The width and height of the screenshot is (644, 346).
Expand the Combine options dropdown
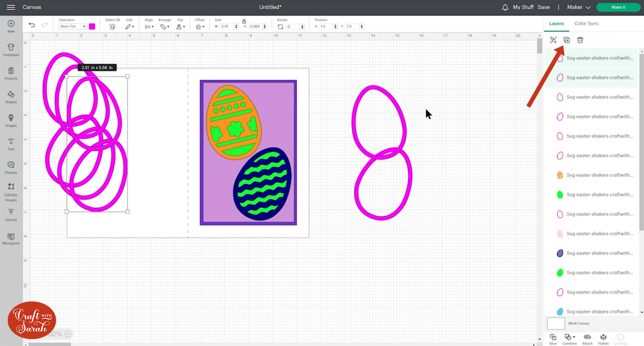click(570, 338)
